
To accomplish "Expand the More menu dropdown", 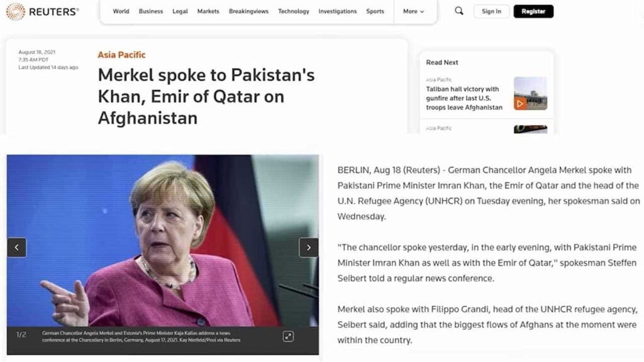I will [x=413, y=11].
